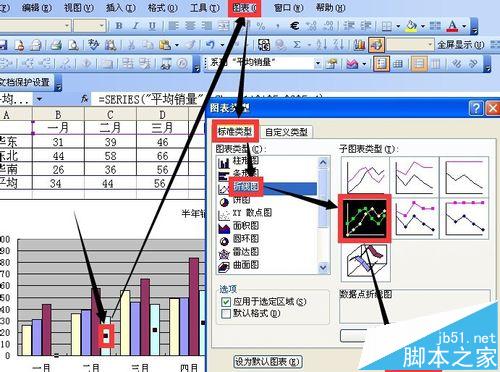Toggle the chart legend button
The height and width of the screenshot is (372, 500).
click(x=381, y=63)
